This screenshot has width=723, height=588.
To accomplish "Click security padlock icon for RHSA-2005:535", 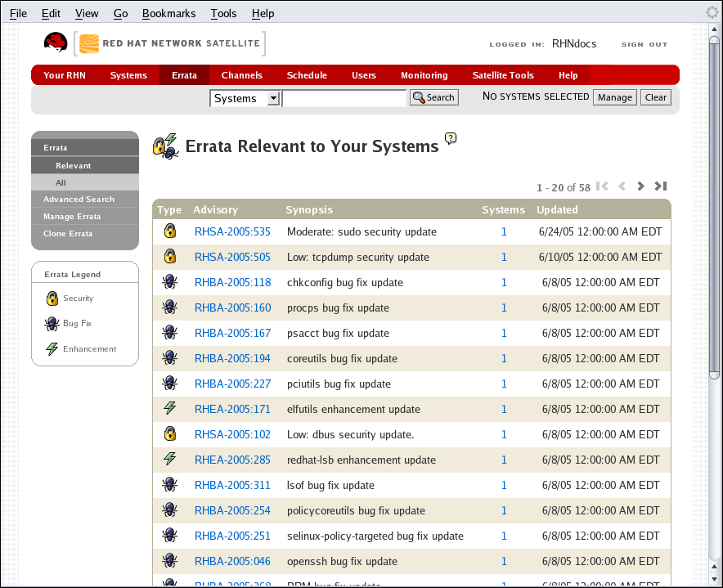I will (x=169, y=231).
